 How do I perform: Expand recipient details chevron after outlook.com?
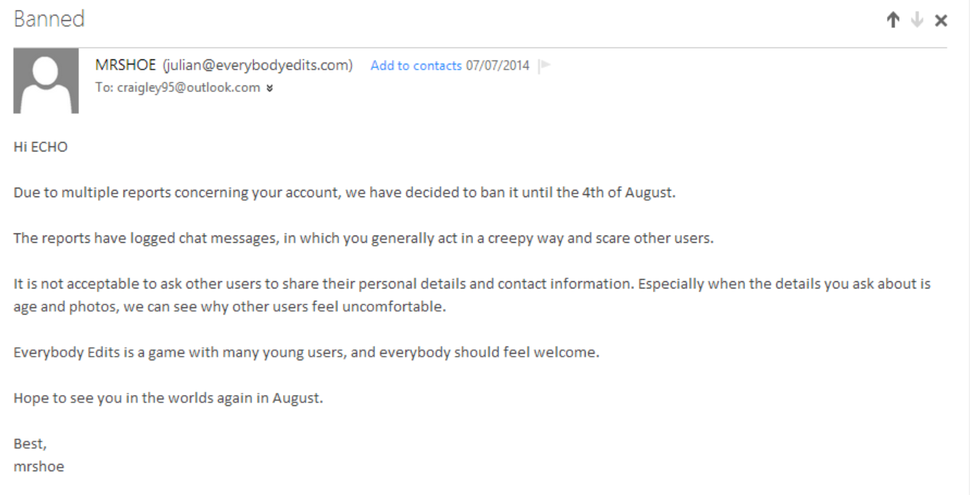(270, 88)
